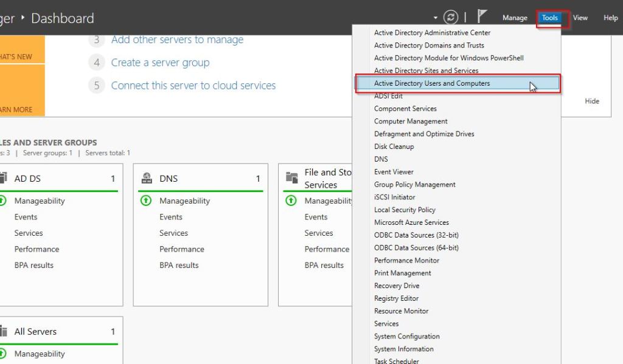Click the All Servers tile icon
This screenshot has width=623, height=364.
(x=4, y=331)
